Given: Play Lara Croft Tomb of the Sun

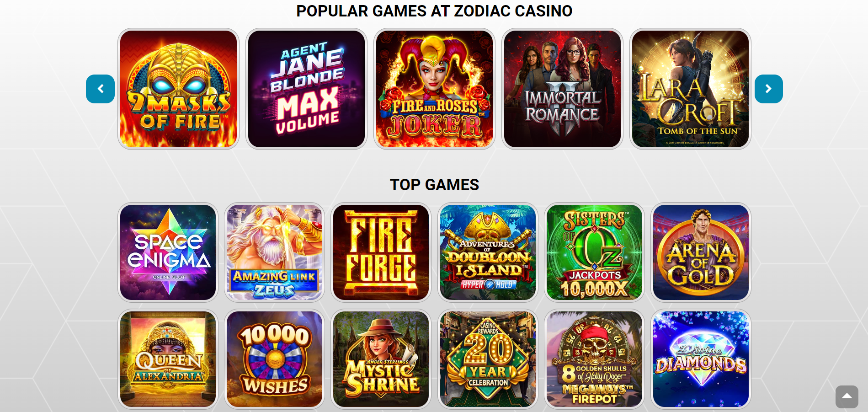Looking at the screenshot, I should (x=690, y=89).
